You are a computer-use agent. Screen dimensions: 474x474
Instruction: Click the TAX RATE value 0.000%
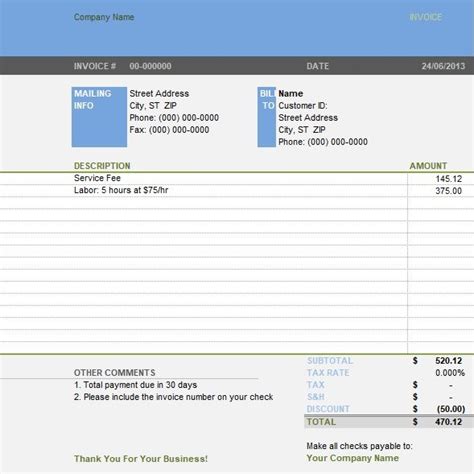450,373
